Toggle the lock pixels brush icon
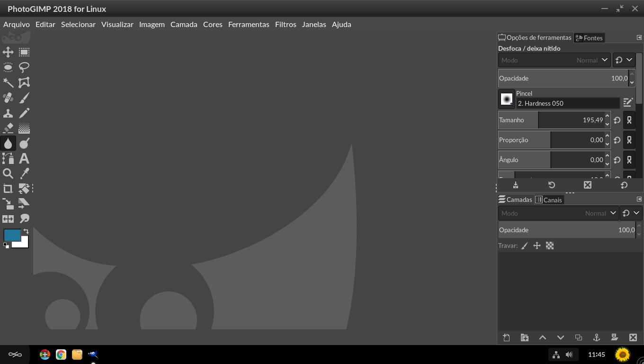Image resolution: width=644 pixels, height=364 pixels. click(524, 246)
